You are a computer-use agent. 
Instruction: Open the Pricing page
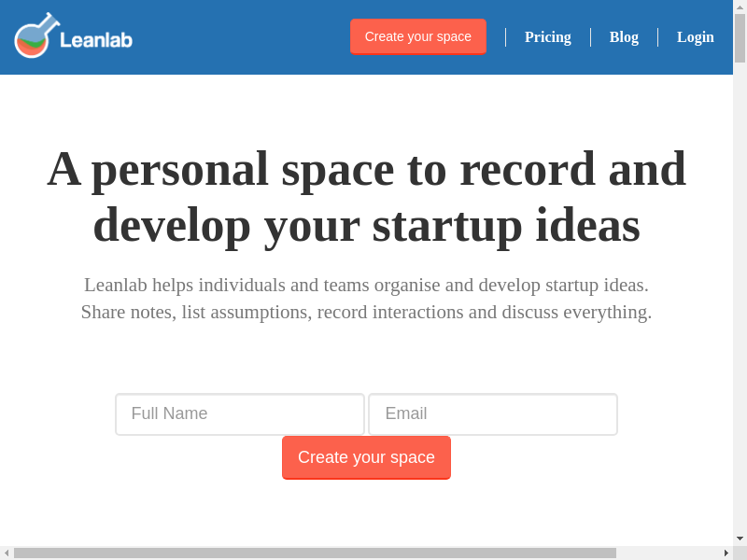coord(547,37)
